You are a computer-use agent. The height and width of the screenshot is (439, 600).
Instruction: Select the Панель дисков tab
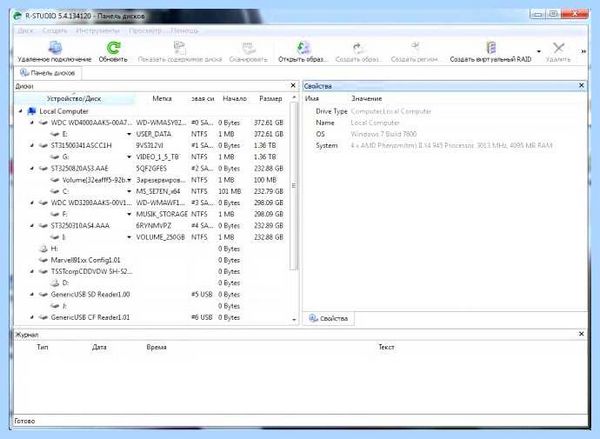[47, 73]
